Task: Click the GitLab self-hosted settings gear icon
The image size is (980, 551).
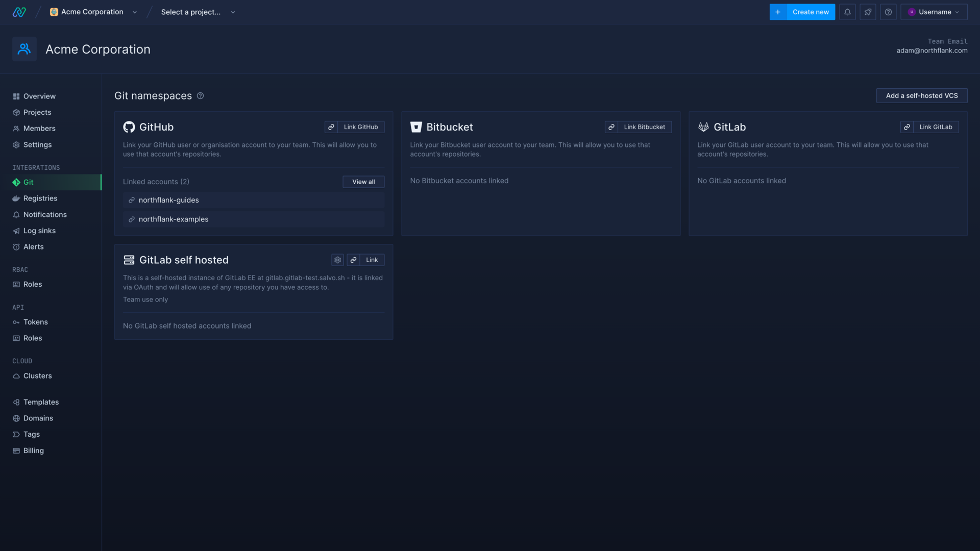Action: pyautogui.click(x=337, y=260)
